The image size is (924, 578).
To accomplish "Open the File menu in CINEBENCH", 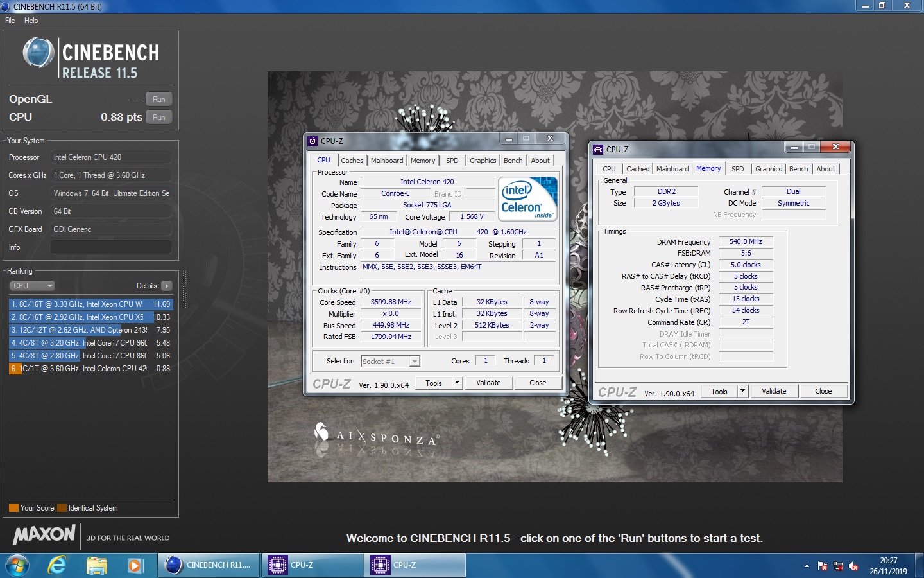I will [x=10, y=21].
